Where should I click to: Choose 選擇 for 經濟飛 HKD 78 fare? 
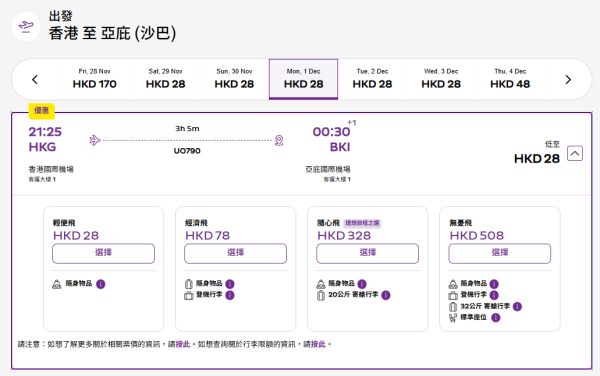[235, 253]
